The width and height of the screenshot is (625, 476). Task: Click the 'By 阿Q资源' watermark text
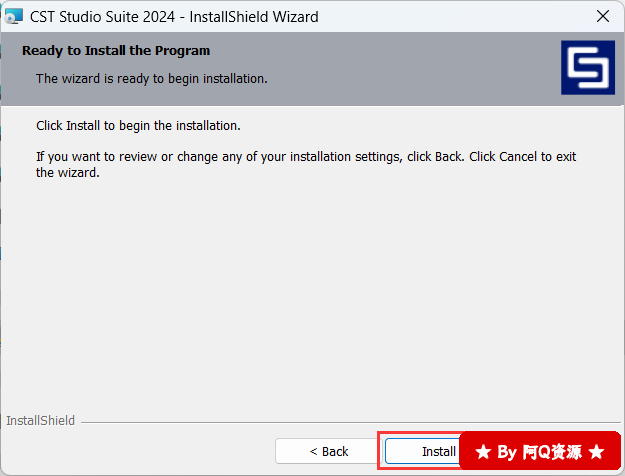coord(539,452)
